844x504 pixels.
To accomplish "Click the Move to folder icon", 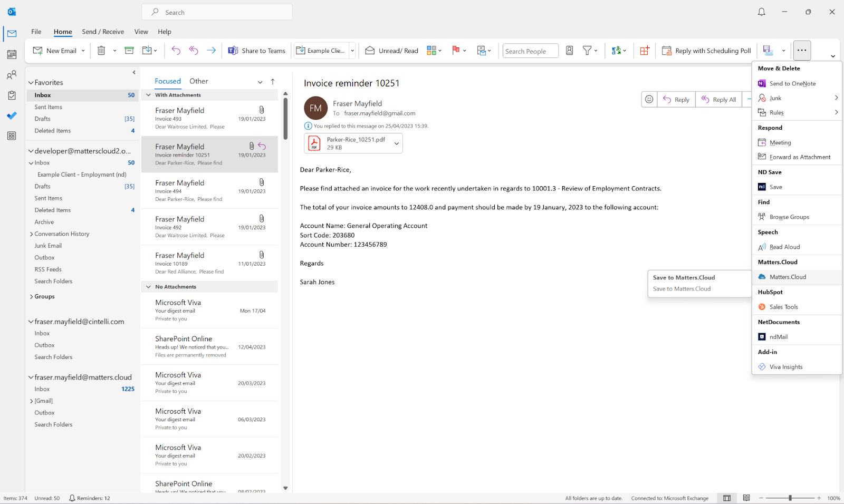I will [x=147, y=51].
